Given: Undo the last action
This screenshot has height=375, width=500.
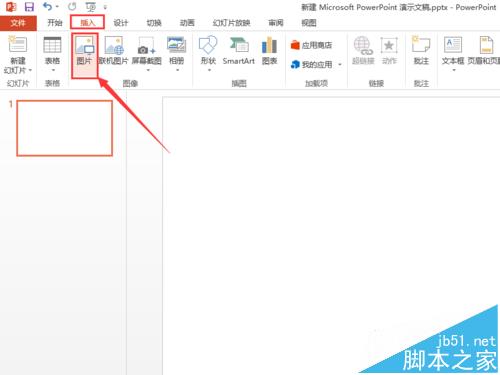Looking at the screenshot, I should (x=47, y=6).
